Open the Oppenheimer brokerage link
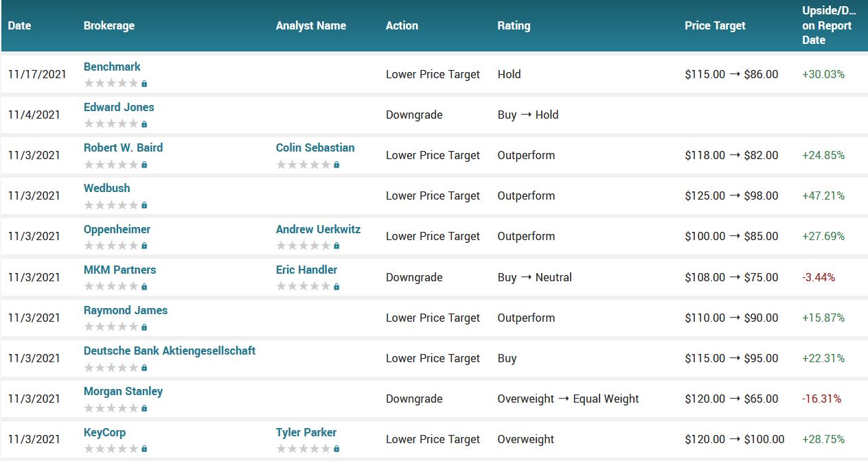The height and width of the screenshot is (461, 868). pos(117,229)
